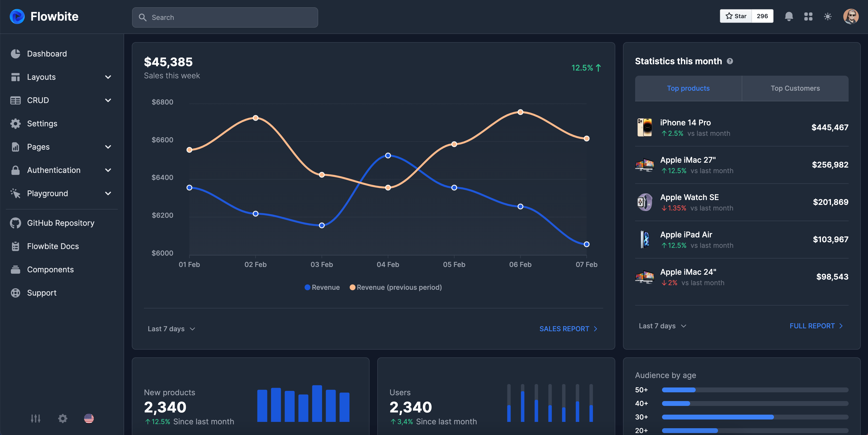Click the Flowbite logo icon

(17, 16)
